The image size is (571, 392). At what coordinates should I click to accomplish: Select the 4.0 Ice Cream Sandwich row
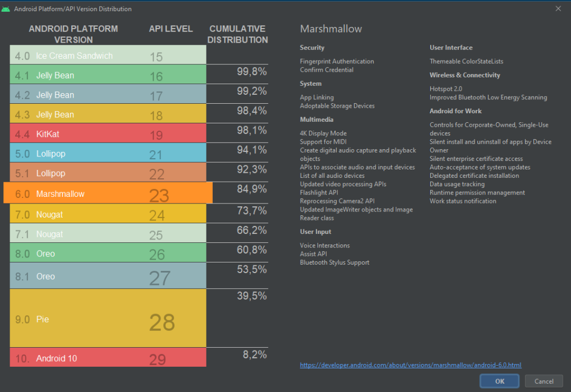pyautogui.click(x=108, y=56)
